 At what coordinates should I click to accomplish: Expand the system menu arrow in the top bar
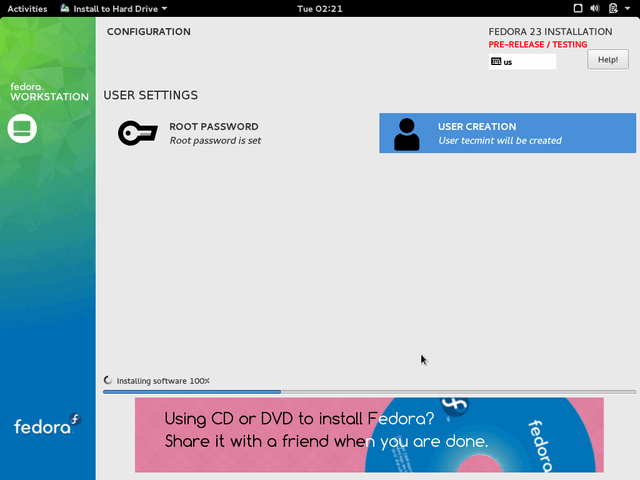click(627, 8)
